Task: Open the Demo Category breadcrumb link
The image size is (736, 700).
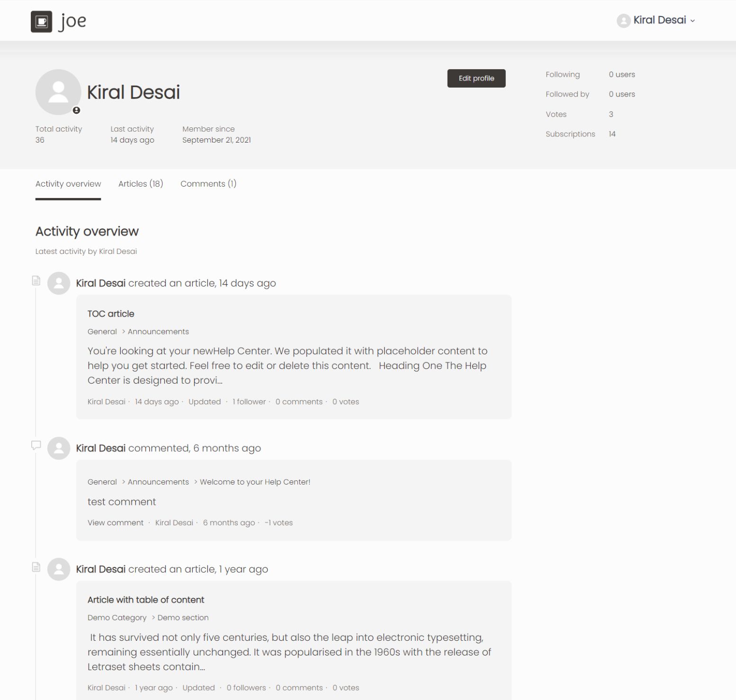Action: pyautogui.click(x=117, y=618)
